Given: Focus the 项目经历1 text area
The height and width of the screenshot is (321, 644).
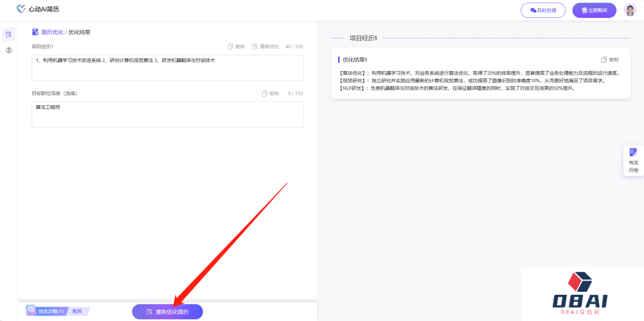Looking at the screenshot, I should pos(168,68).
